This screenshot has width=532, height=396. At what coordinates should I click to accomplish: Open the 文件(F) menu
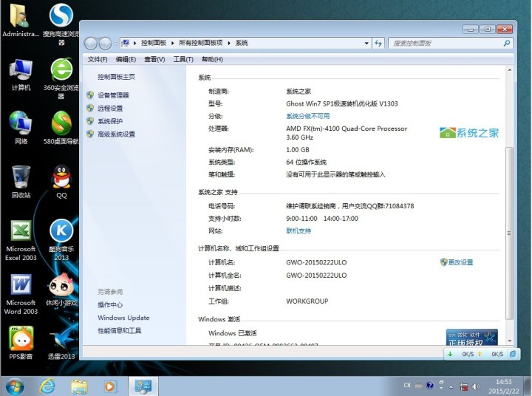pyautogui.click(x=98, y=59)
